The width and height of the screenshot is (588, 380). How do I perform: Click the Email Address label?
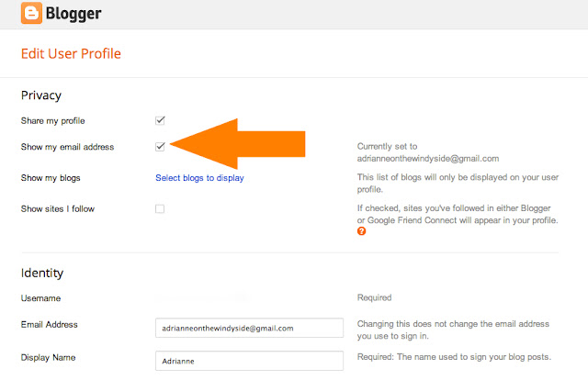pyautogui.click(x=50, y=325)
